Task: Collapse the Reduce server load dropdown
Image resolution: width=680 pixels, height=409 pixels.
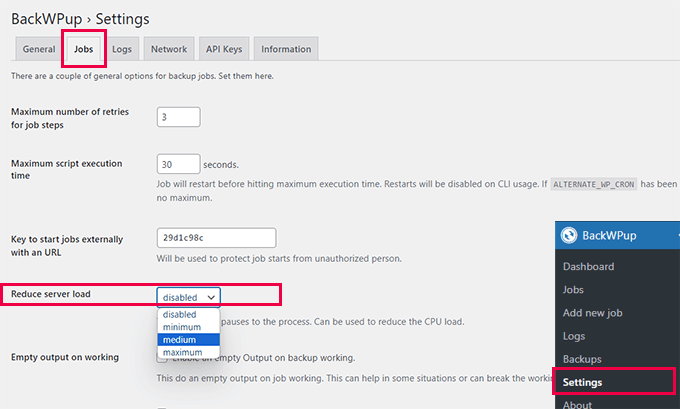Action: point(188,297)
